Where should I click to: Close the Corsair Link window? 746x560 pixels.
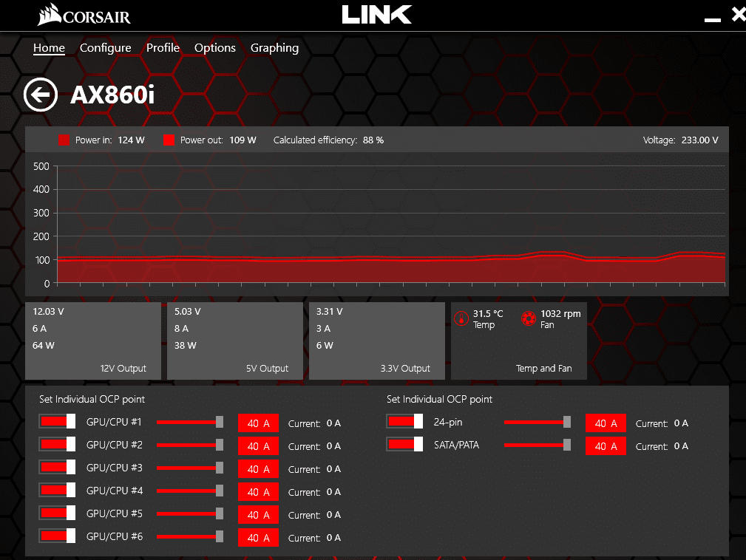coord(739,14)
